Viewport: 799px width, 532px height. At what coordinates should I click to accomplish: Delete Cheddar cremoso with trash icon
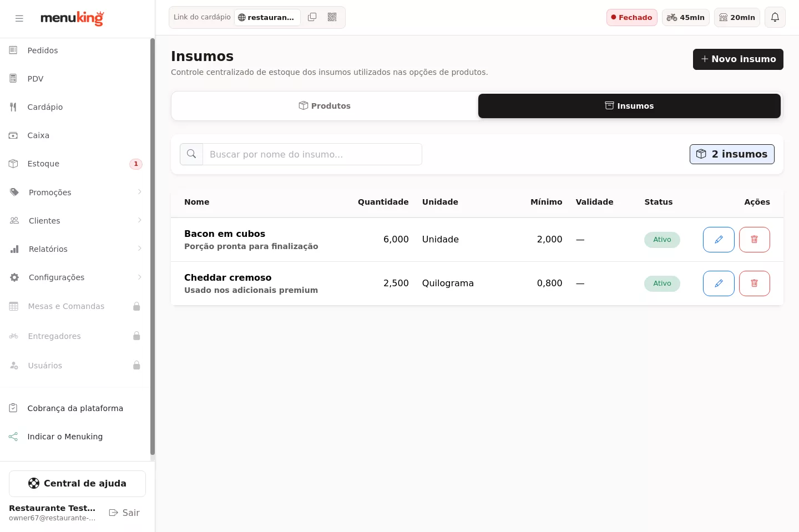[x=755, y=283]
